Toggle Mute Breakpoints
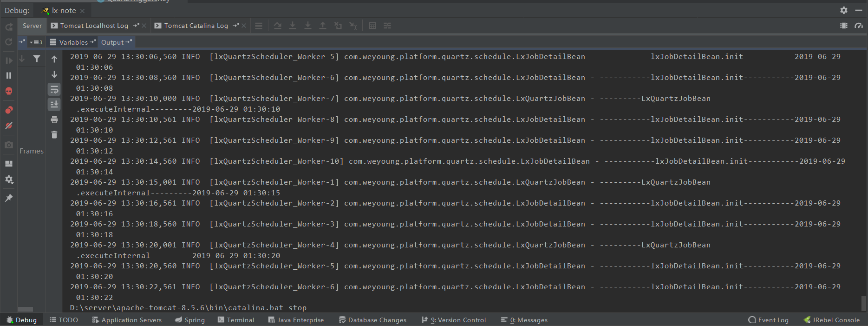The image size is (868, 326). pos(9,126)
